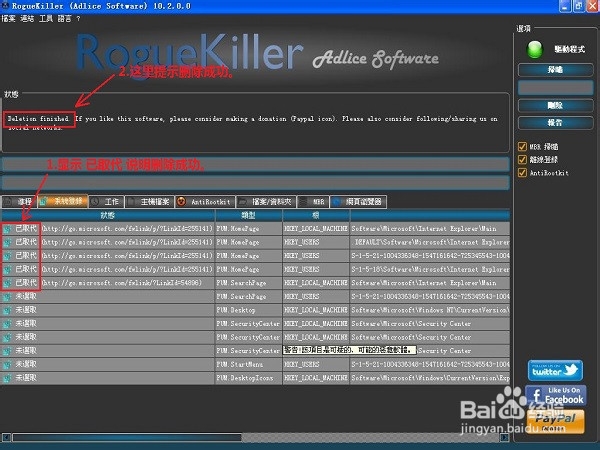Screen dimensions: 600x450
Task: Click the upper progress bar under status box
Action: [256, 165]
